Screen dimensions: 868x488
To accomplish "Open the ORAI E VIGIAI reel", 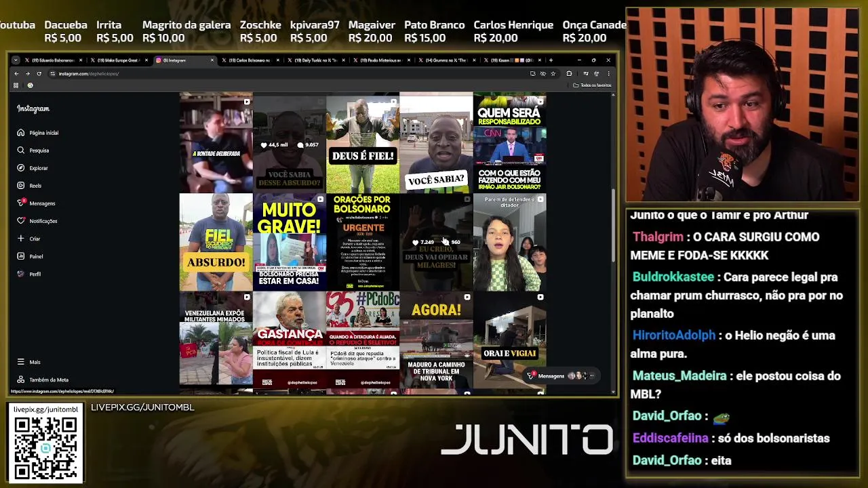I will (509, 341).
